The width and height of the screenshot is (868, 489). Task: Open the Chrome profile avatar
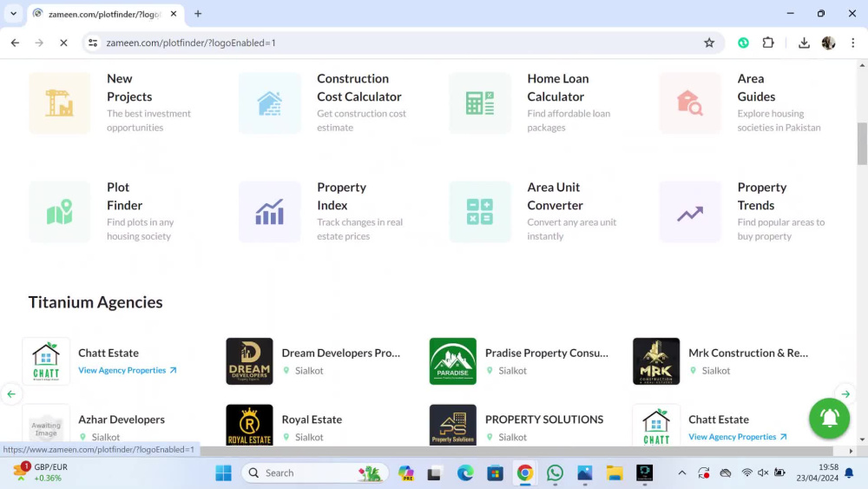click(828, 43)
